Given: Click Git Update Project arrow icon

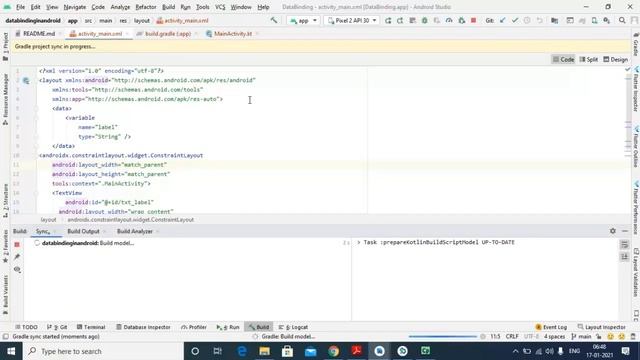Looking at the screenshot, I should coord(502,20).
